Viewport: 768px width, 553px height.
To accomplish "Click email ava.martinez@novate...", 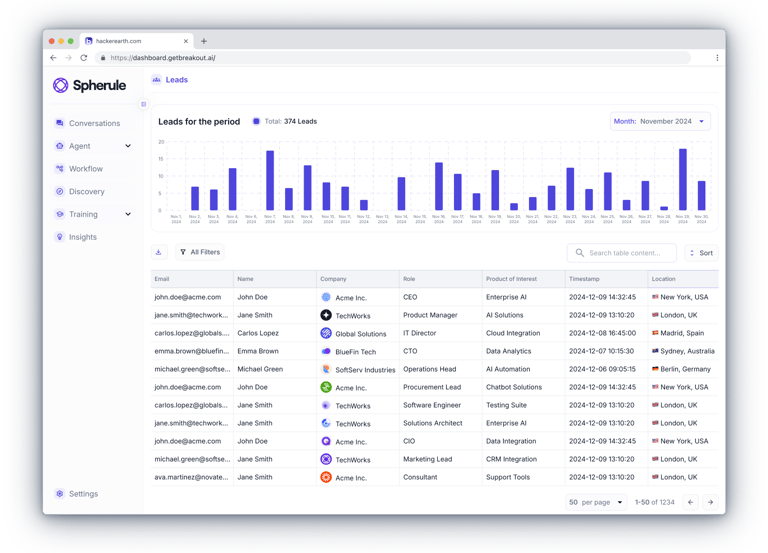I will [x=191, y=477].
